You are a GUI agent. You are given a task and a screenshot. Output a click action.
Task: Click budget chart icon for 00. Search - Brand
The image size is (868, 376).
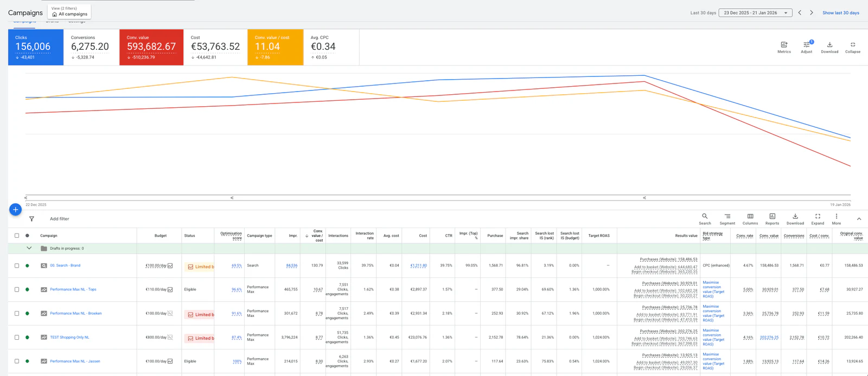[x=170, y=265]
